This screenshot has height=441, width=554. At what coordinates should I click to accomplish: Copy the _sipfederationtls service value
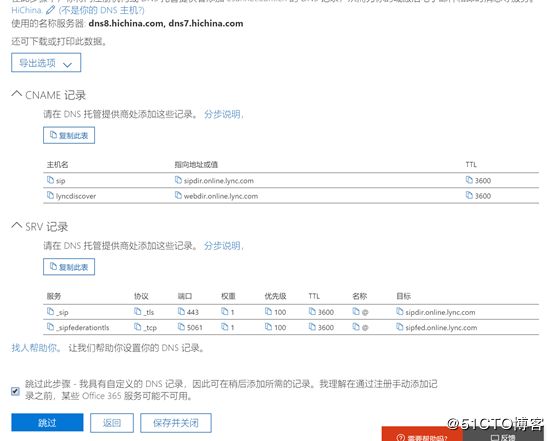[50, 327]
